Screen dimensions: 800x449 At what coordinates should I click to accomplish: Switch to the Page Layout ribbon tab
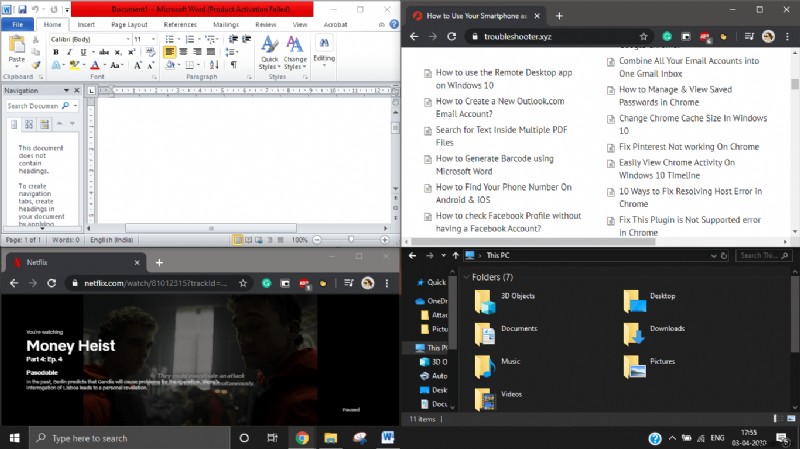[129, 23]
